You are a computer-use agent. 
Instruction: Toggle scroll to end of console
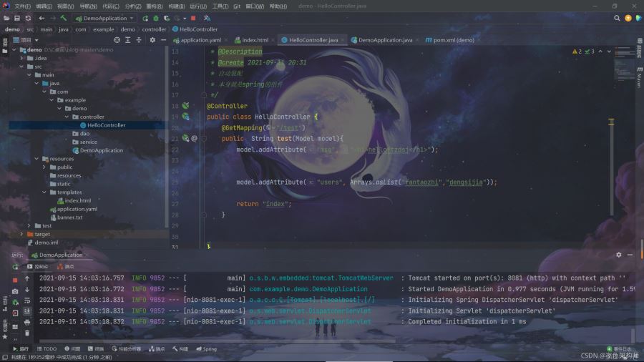27,311
